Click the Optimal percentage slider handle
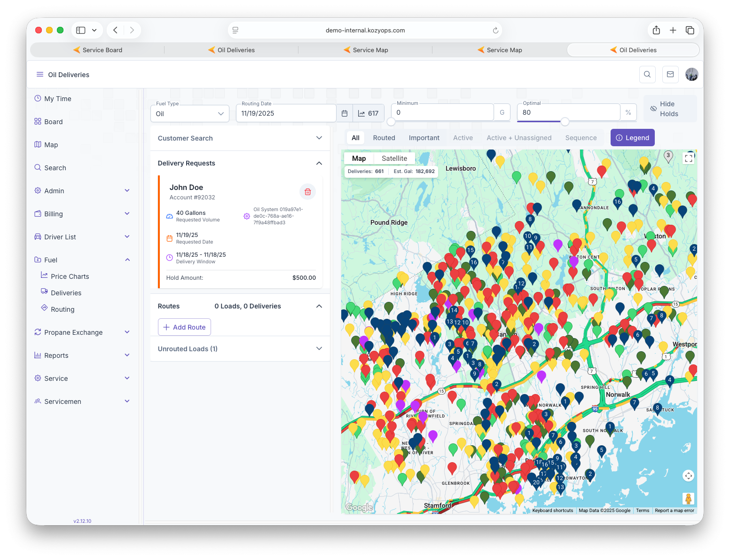This screenshot has height=560, width=730. tap(565, 122)
